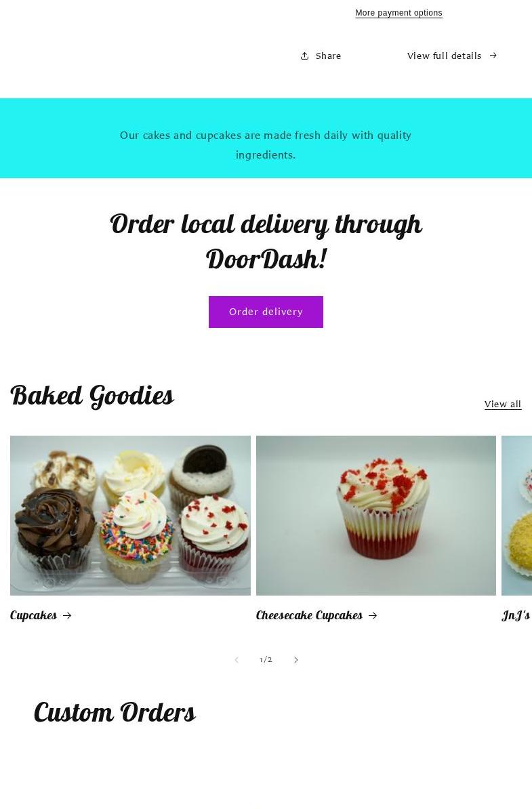Select the Cupcakes collection title
The width and height of the screenshot is (532, 809).
33,615
